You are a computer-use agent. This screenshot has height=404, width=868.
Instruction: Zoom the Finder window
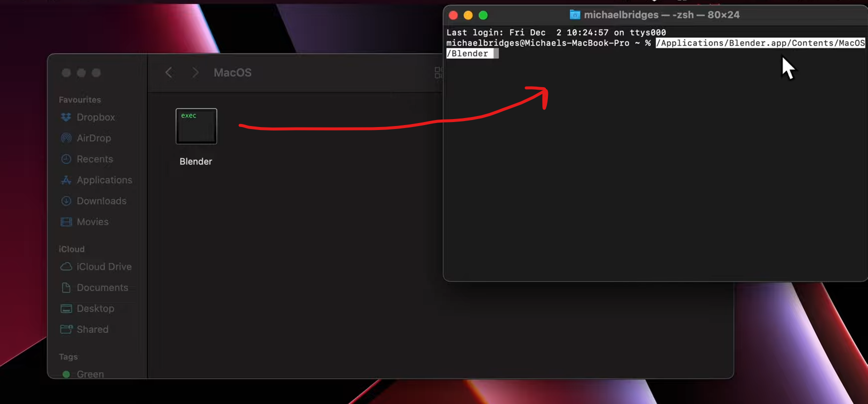[96, 73]
